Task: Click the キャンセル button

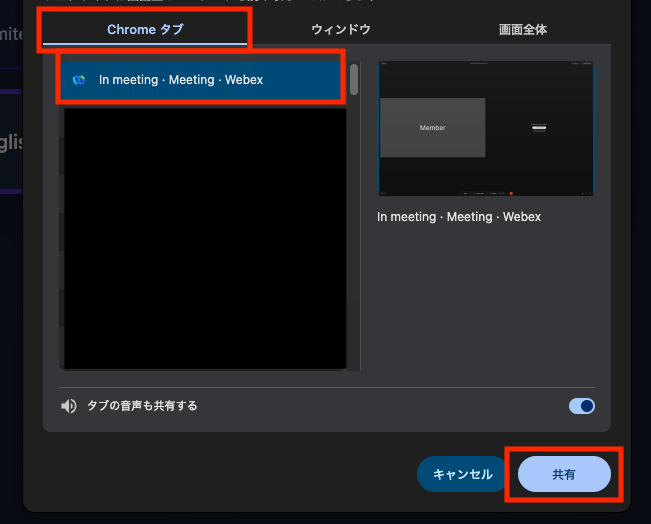Action: pyautogui.click(x=463, y=474)
